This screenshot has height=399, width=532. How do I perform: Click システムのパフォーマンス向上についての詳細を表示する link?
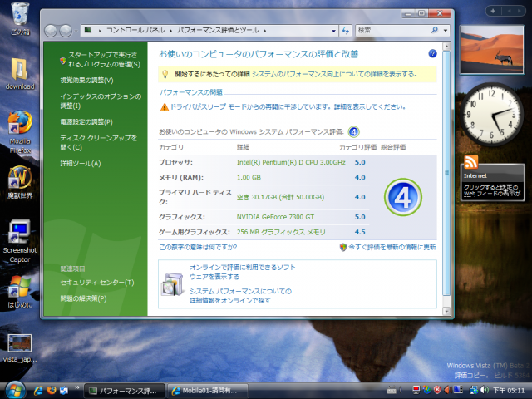(x=334, y=74)
